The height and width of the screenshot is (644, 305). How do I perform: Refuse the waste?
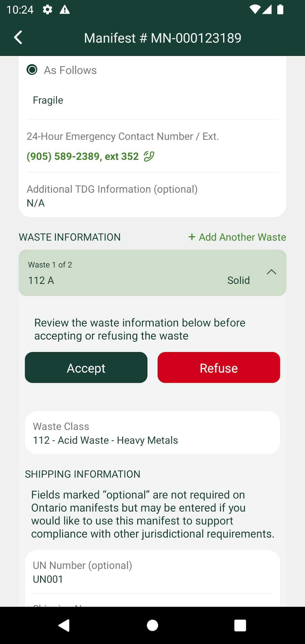point(219,368)
